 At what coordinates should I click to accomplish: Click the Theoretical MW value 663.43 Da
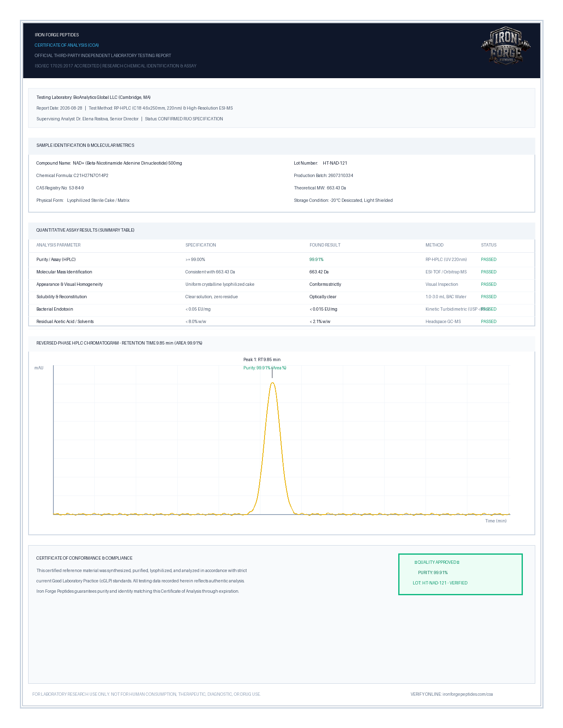(x=336, y=188)
